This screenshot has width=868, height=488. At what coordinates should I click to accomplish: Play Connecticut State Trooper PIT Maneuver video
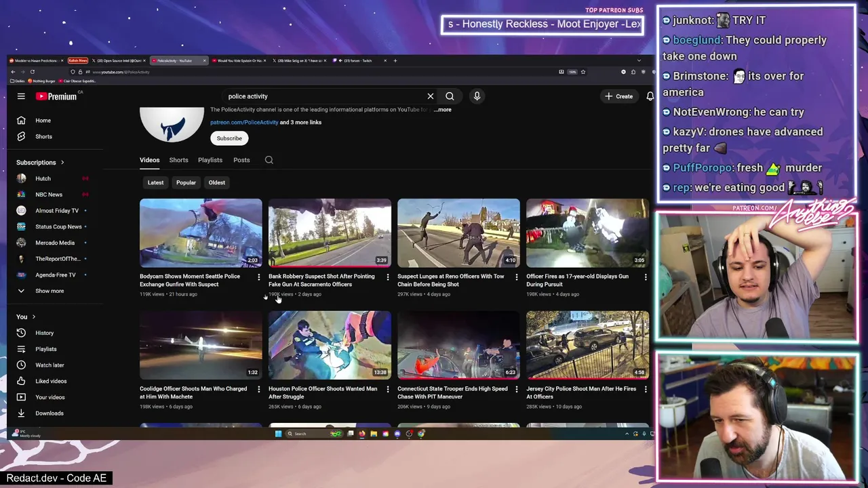point(458,345)
